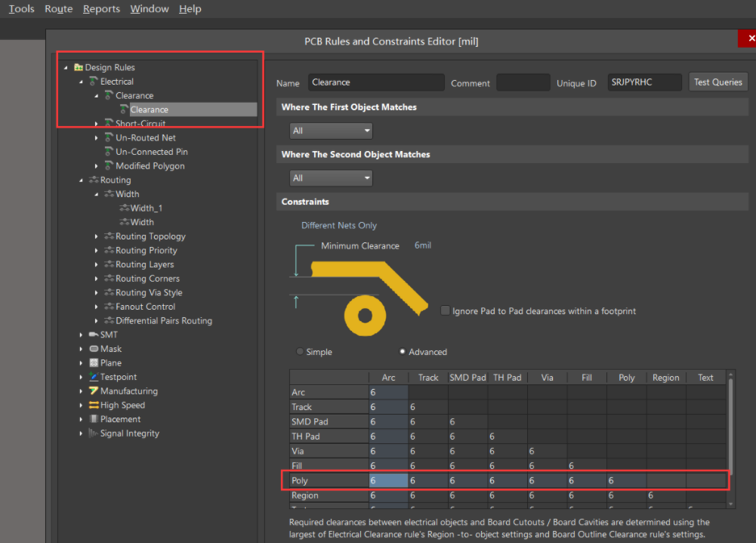Viewport: 756px width, 543px height.
Task: Click the Unique ID field
Action: [645, 82]
